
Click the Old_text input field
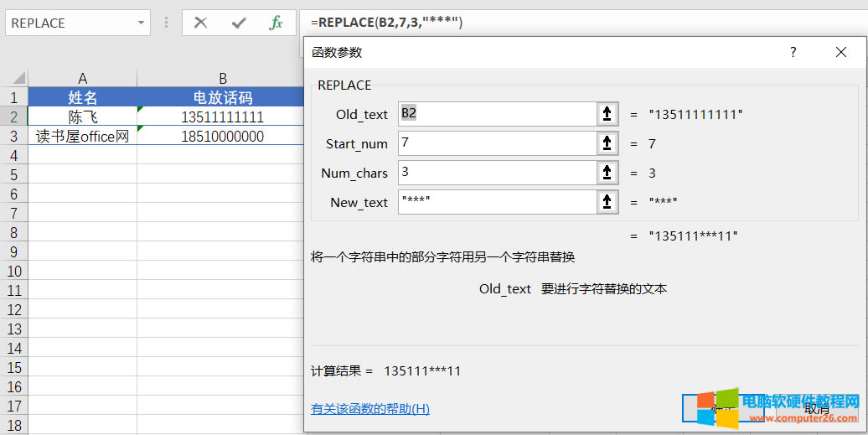tap(496, 114)
